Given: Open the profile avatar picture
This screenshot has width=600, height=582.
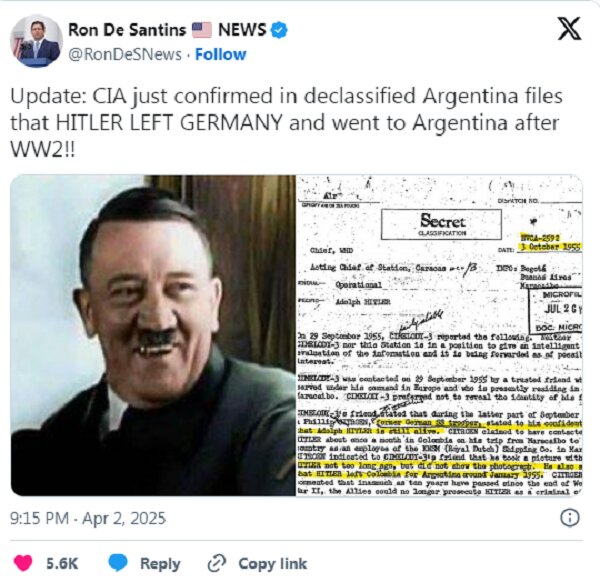Looking at the screenshot, I should pyautogui.click(x=36, y=41).
